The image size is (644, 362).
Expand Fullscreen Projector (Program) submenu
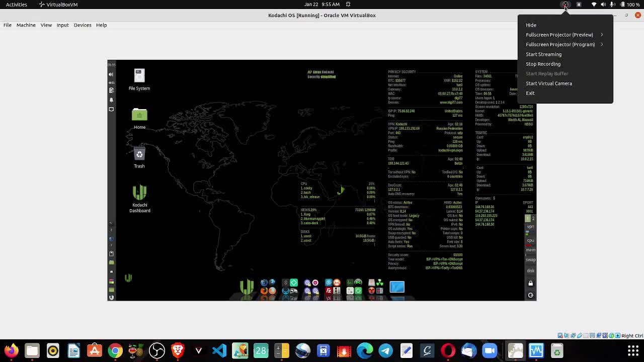coord(565,44)
